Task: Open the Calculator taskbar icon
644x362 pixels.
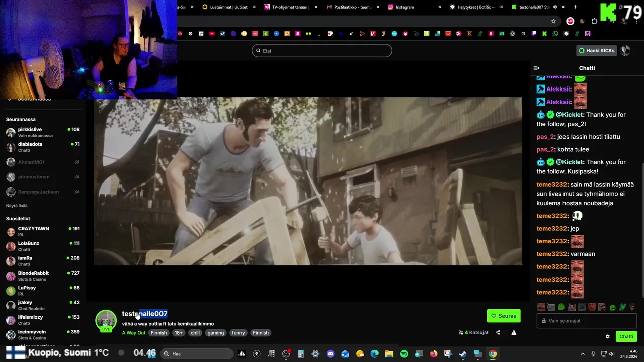Action: (300, 354)
